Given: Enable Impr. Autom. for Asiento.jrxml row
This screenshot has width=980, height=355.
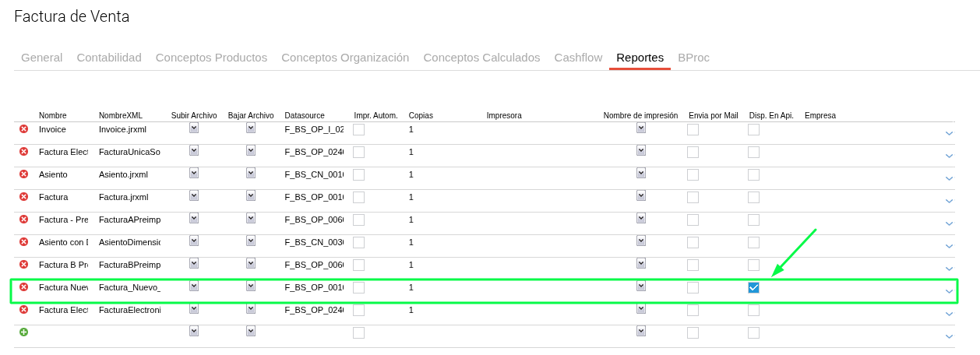Looking at the screenshot, I should [x=358, y=175].
